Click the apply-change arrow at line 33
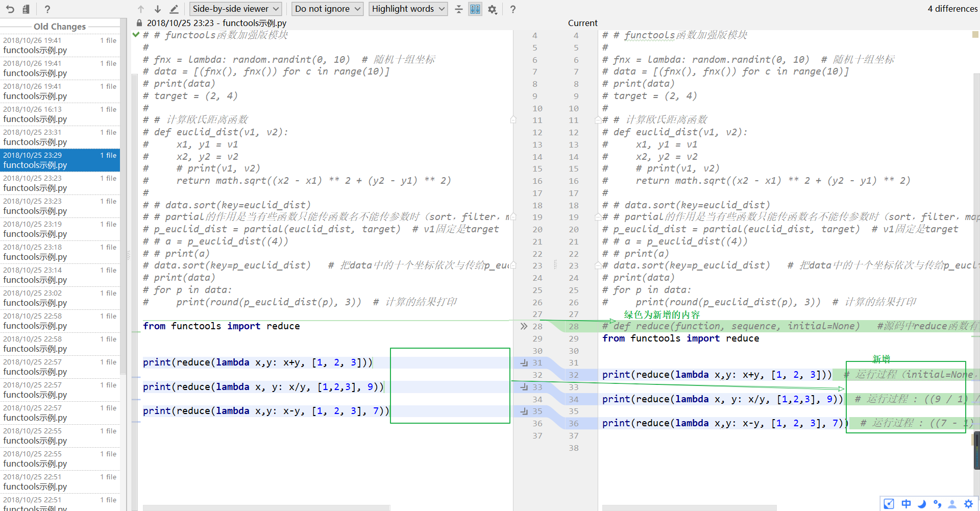Viewport: 980px width, 511px height. pos(523,387)
